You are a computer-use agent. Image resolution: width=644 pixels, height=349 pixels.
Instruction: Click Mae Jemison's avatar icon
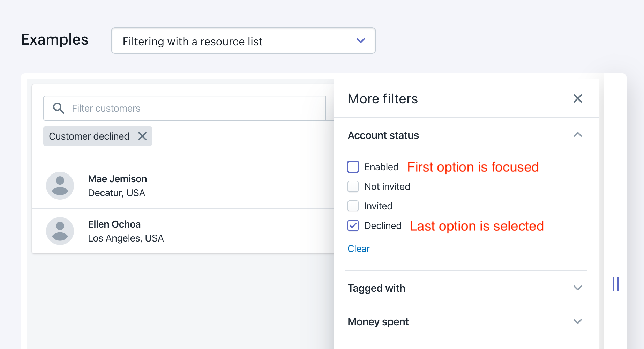tap(60, 186)
